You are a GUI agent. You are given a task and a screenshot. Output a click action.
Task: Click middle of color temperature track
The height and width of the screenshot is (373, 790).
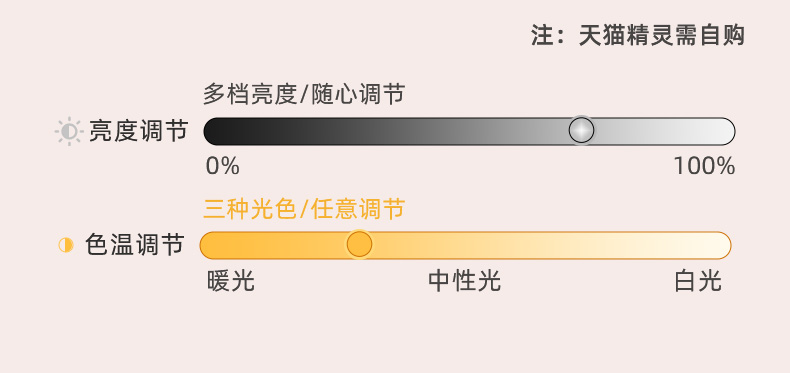tap(465, 245)
